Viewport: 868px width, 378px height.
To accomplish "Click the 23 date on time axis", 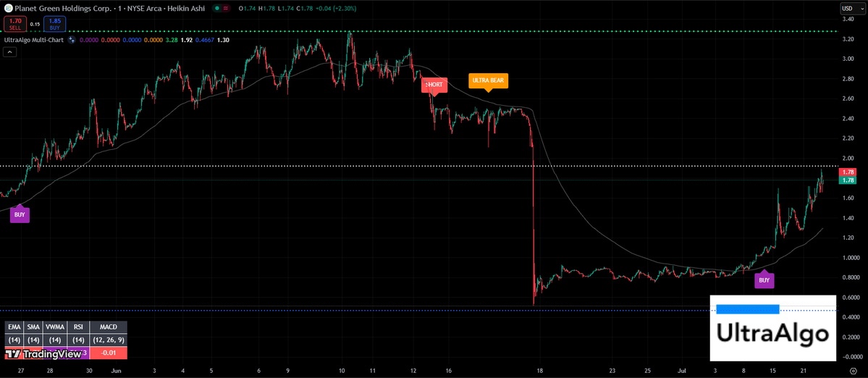I will (x=612, y=370).
